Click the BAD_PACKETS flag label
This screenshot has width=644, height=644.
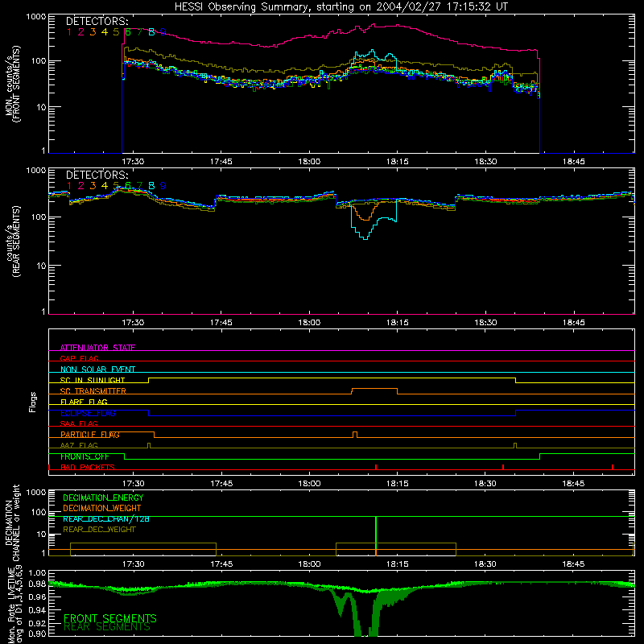pyautogui.click(x=88, y=467)
